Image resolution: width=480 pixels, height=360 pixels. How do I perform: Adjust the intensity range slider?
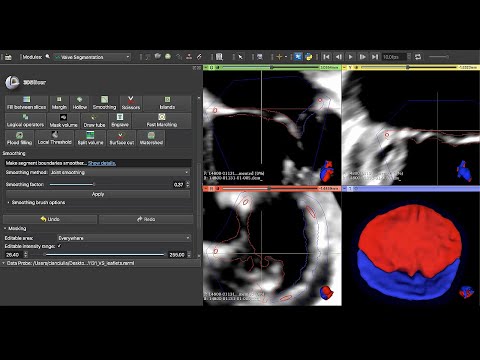click(x=105, y=255)
